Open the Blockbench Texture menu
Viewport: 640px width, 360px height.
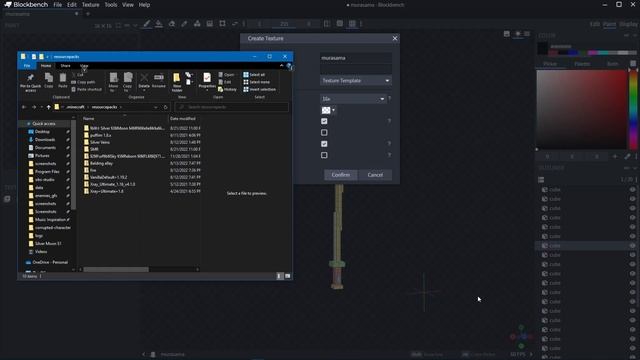(91, 5)
